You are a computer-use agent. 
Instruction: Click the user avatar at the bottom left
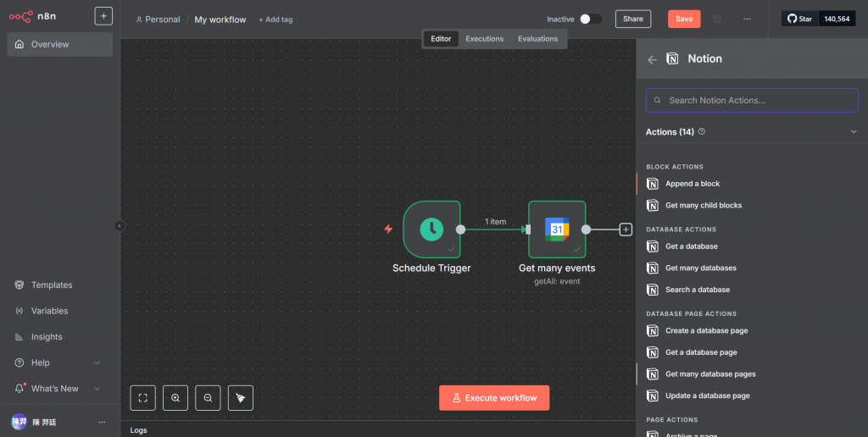pos(19,422)
